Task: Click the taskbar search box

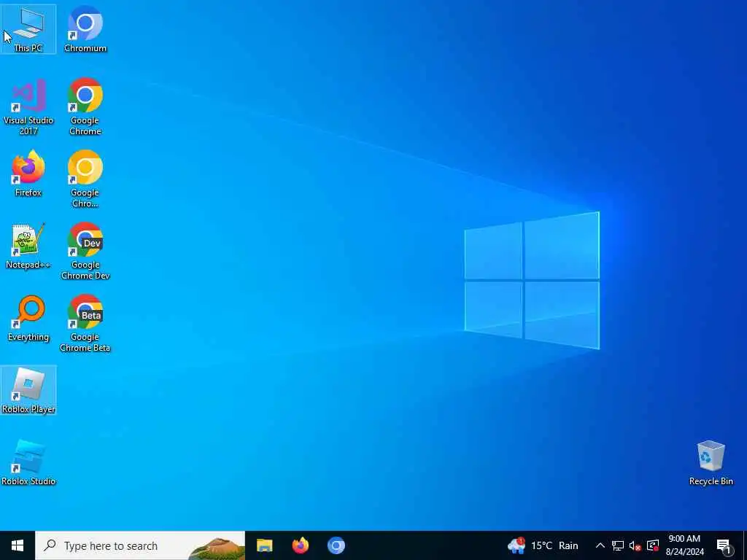Action: (x=140, y=545)
